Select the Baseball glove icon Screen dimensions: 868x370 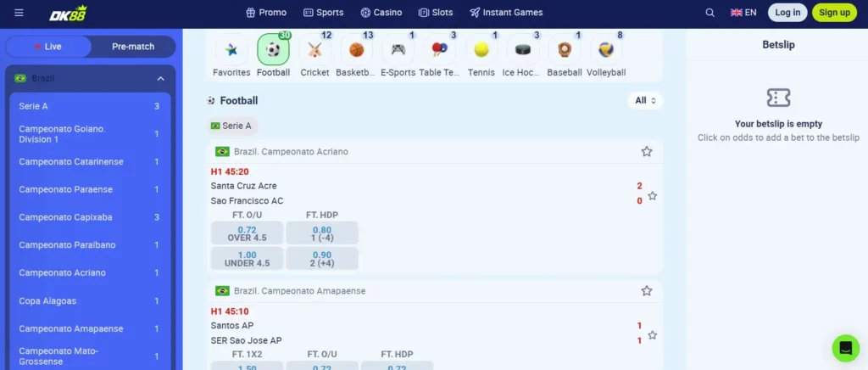(x=564, y=50)
